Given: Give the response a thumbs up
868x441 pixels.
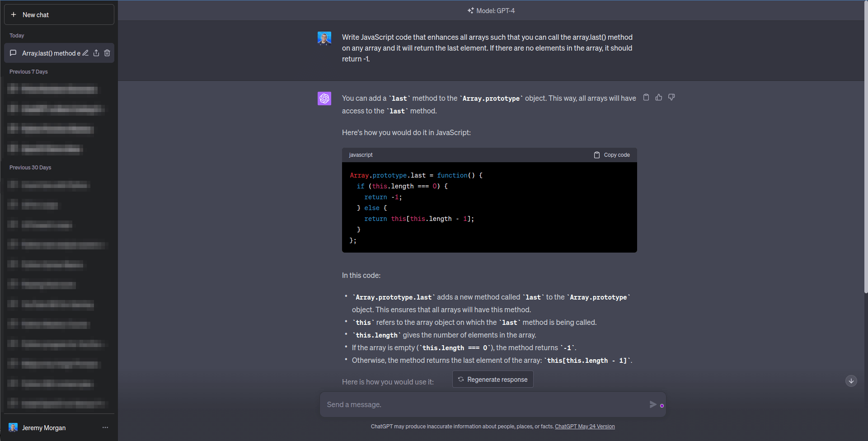Looking at the screenshot, I should click(659, 97).
